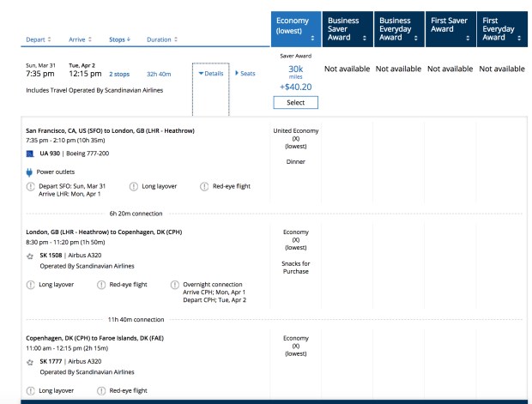Select the First Everyday Award column header
This screenshot has height=404, width=532.
pyautogui.click(x=502, y=31)
